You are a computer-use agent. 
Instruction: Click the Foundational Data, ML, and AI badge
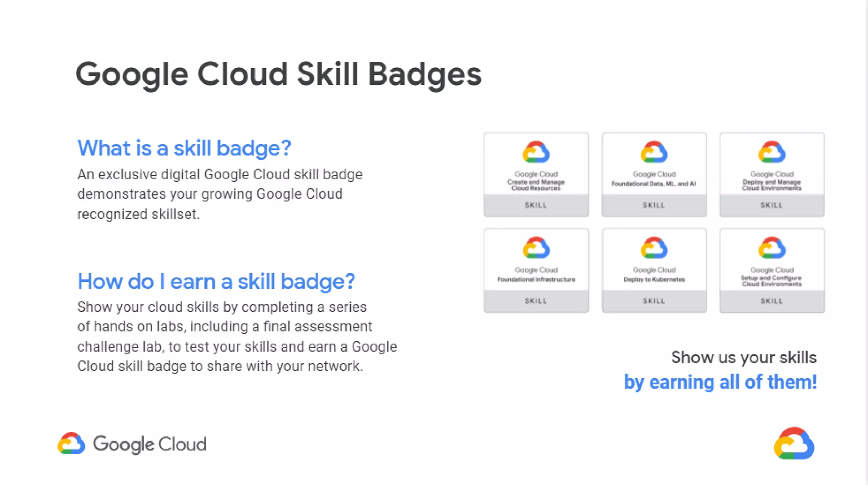coord(654,175)
